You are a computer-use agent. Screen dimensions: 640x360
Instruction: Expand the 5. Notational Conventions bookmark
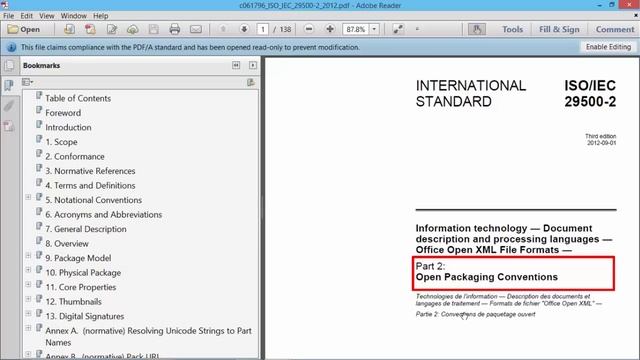click(x=28, y=197)
